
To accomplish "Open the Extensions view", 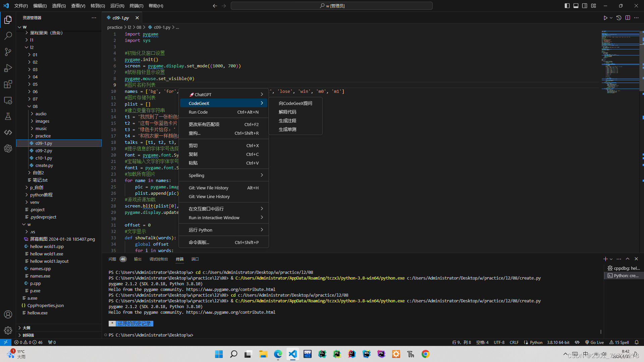I will point(8,84).
